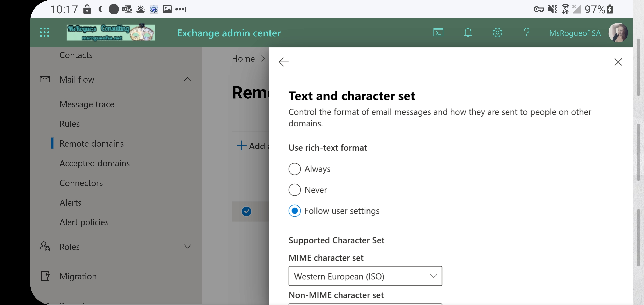Expand the Roles section chevron
Viewport: 644px width, 305px height.
(187, 247)
